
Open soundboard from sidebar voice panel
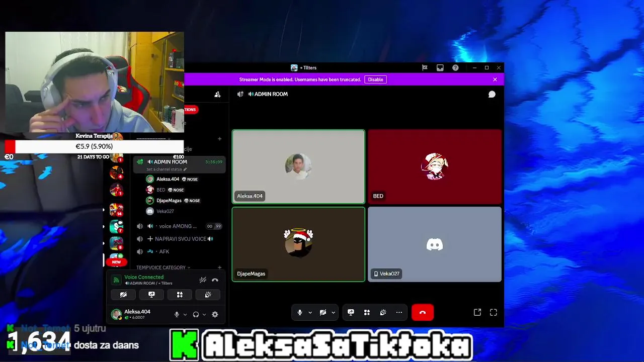pyautogui.click(x=208, y=295)
